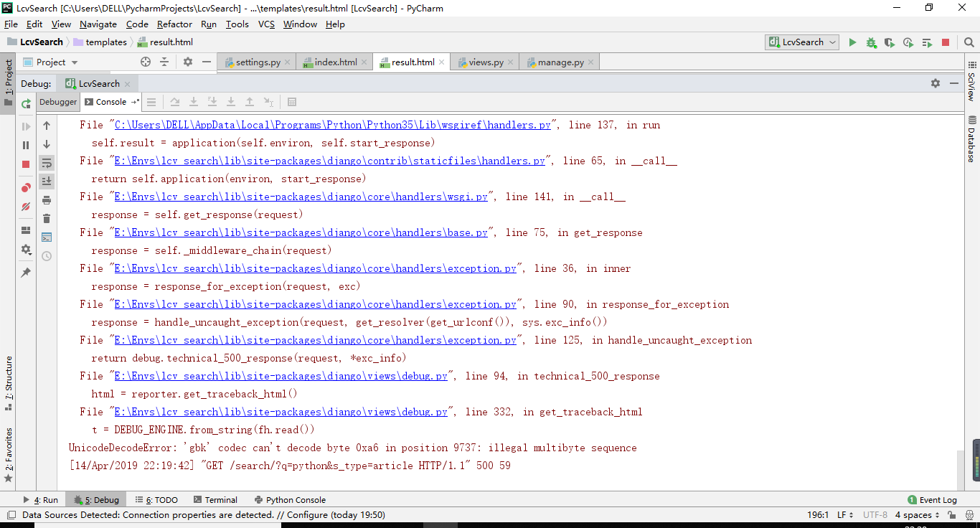Image resolution: width=980 pixels, height=528 pixels.
Task: Click the Step Out debug icon
Action: pos(250,102)
